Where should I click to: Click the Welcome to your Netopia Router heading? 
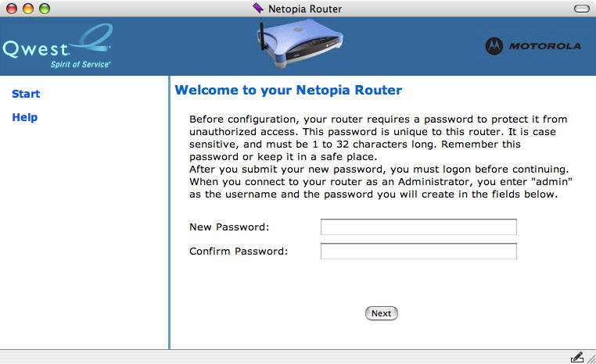[288, 90]
